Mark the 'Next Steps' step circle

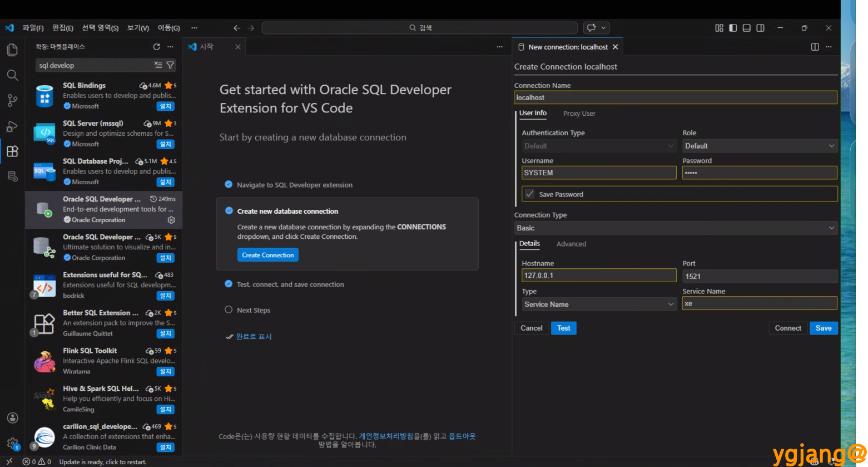[x=229, y=309]
